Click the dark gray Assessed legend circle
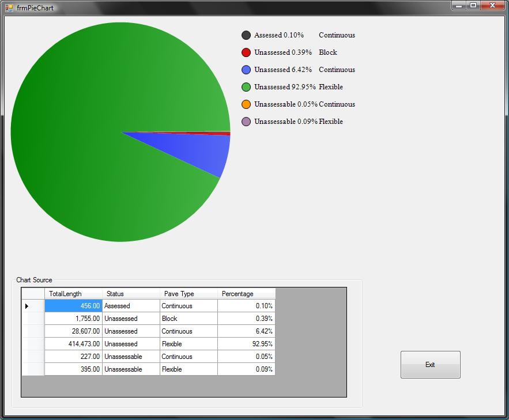This screenshot has height=420, width=509. (246, 35)
